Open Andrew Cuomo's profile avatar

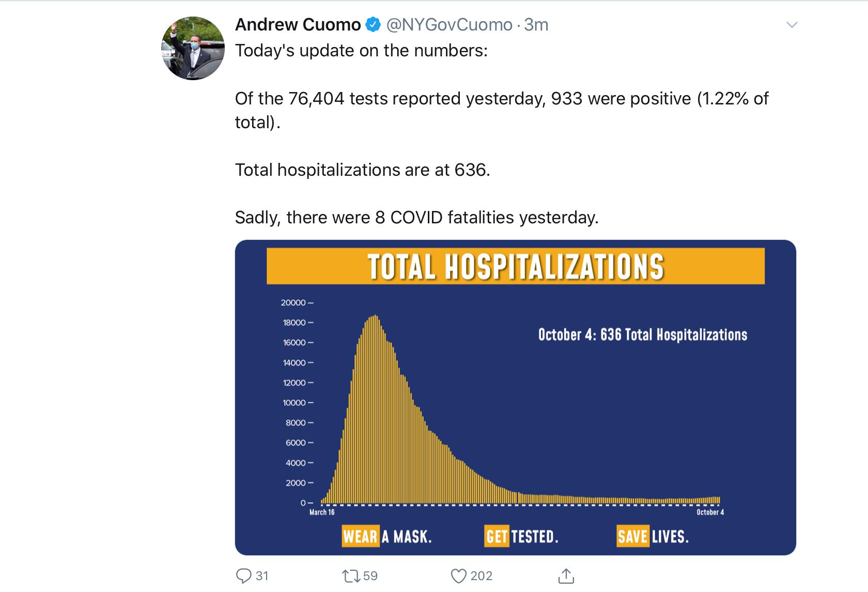pyautogui.click(x=193, y=48)
